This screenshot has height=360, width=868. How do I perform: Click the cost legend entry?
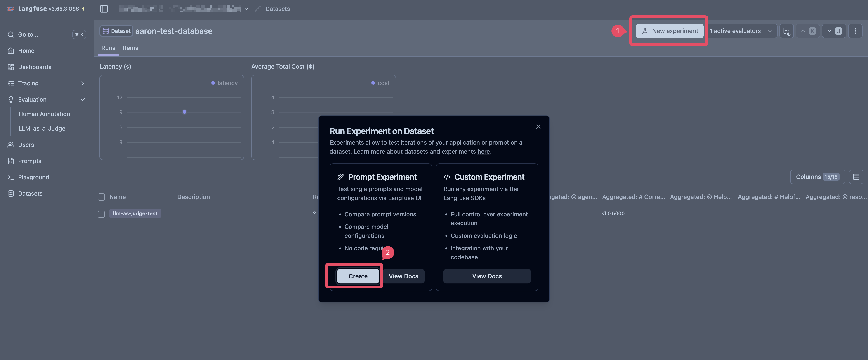click(x=380, y=83)
